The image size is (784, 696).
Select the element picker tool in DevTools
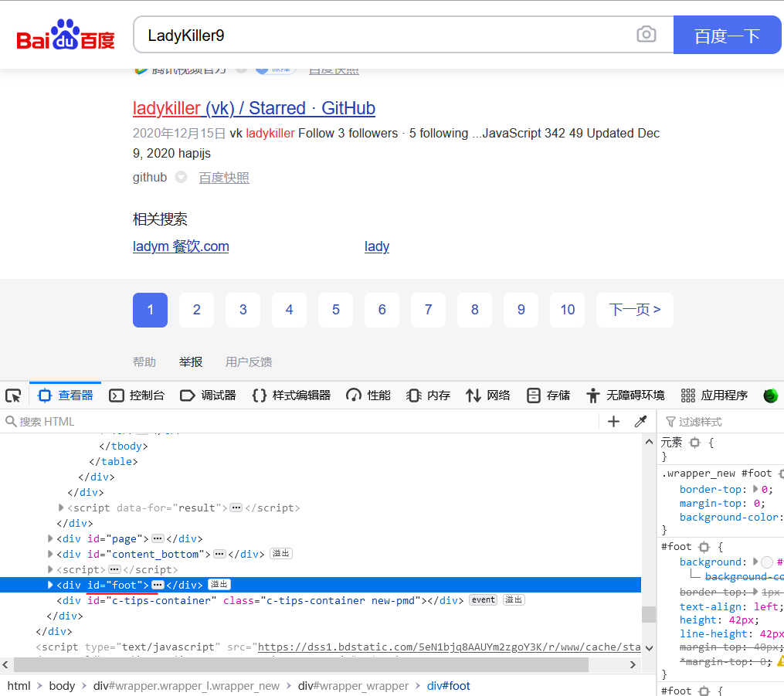(13, 395)
